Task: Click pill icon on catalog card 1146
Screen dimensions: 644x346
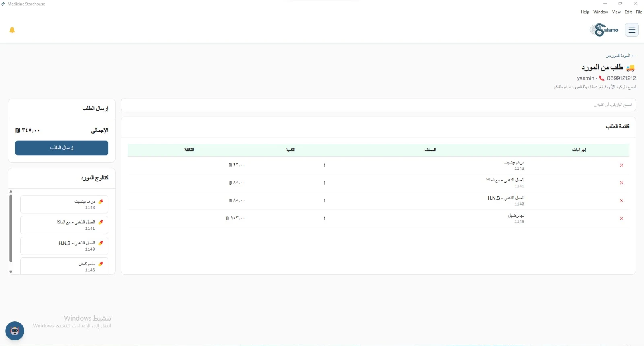Action: point(101,264)
